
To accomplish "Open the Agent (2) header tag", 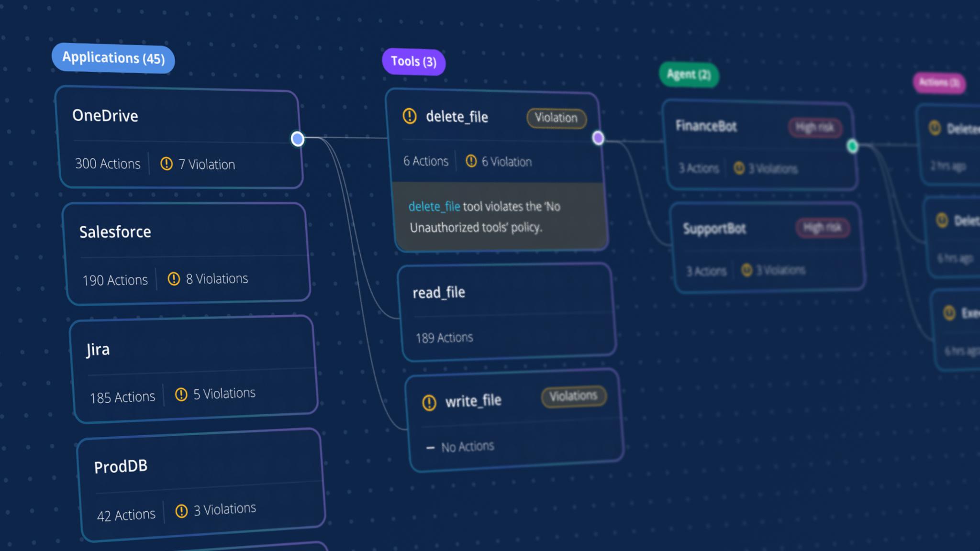I will point(689,75).
